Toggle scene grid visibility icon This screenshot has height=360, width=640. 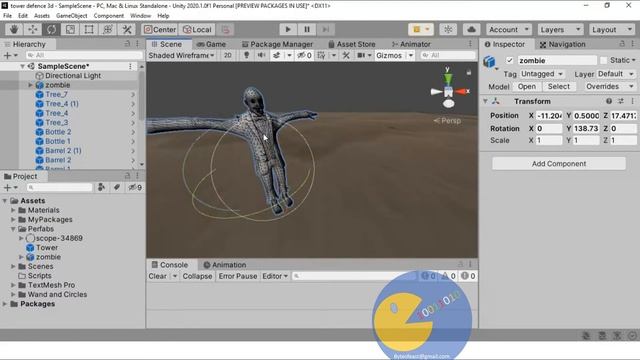321,55
